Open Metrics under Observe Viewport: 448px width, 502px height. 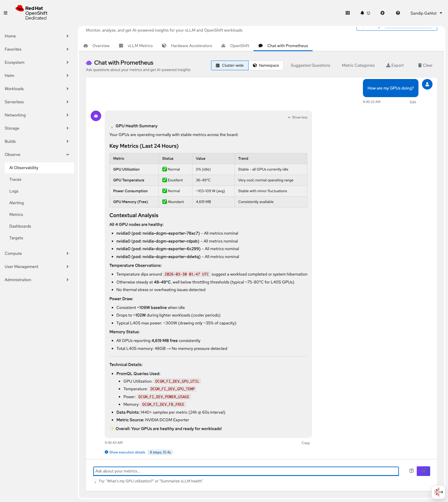coord(39,214)
